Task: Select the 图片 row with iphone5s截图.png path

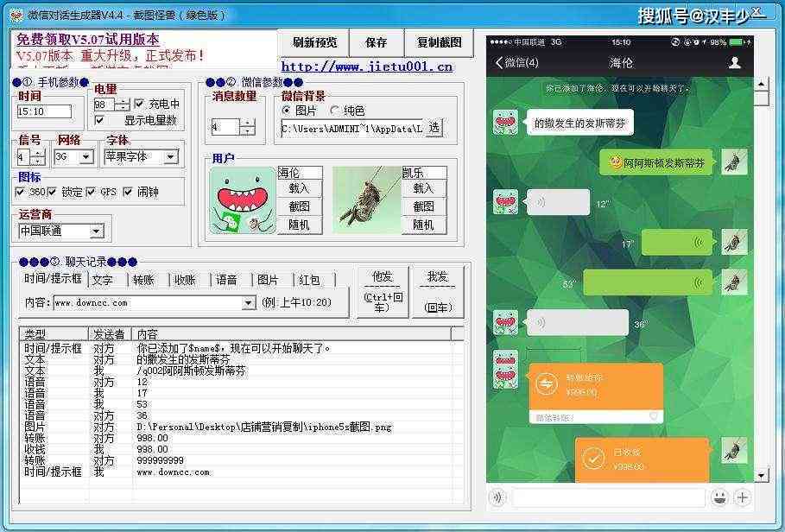Action: [242, 427]
